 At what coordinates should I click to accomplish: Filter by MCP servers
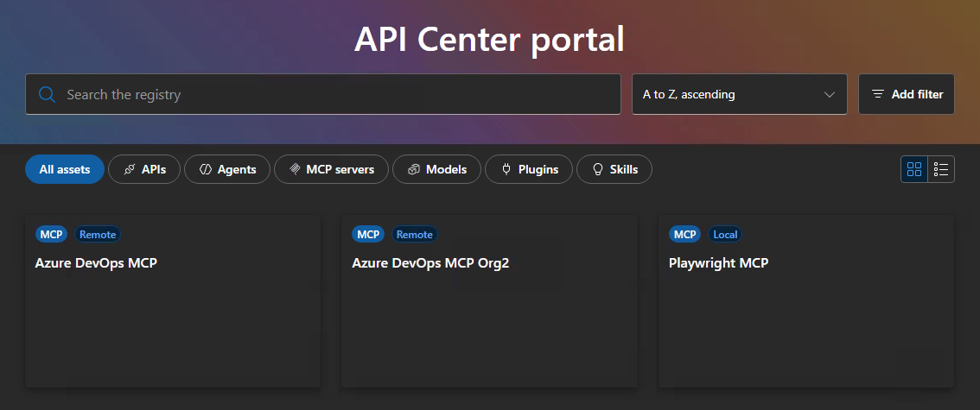click(331, 169)
